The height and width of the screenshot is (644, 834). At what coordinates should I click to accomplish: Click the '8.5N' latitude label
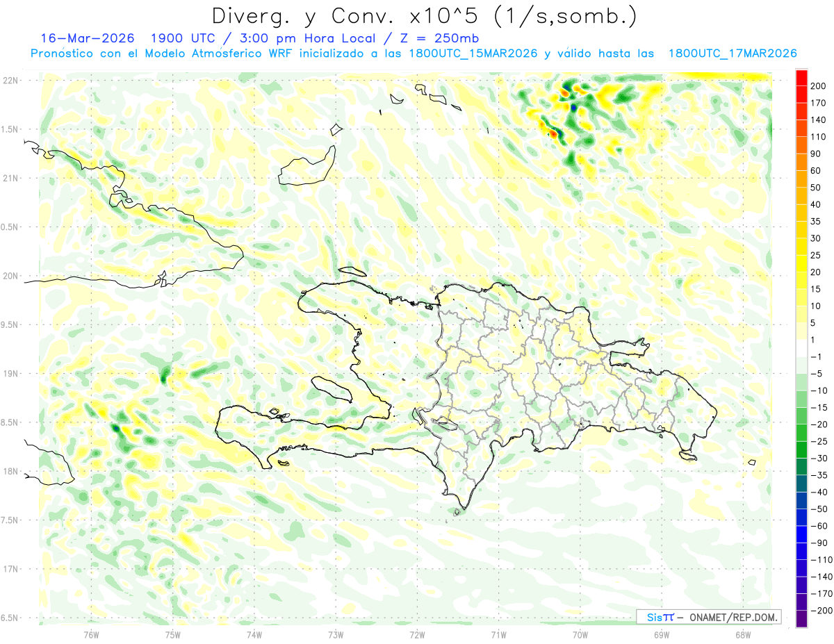(x=10, y=422)
